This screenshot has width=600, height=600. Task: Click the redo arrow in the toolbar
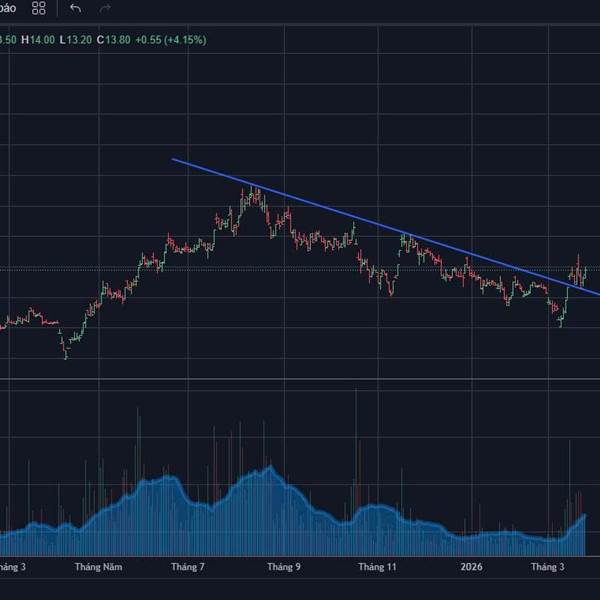(x=105, y=8)
